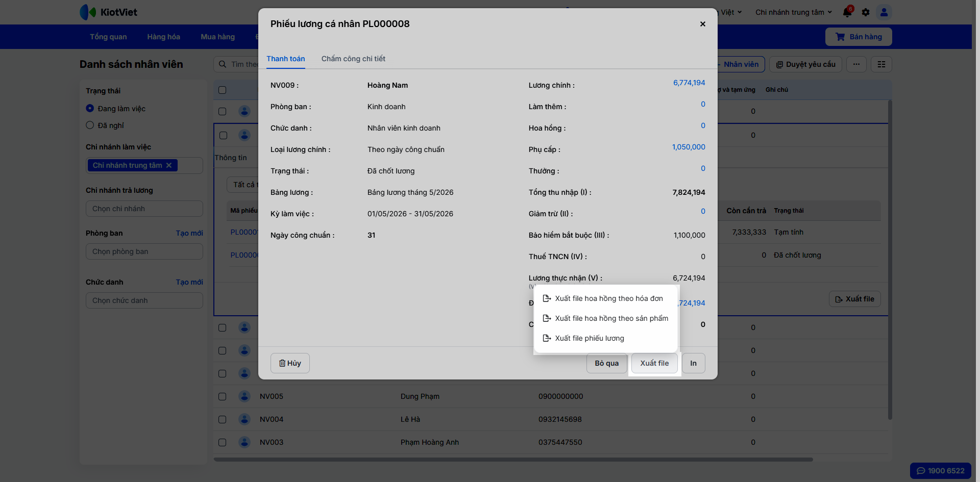Open the settings gear

(866, 12)
